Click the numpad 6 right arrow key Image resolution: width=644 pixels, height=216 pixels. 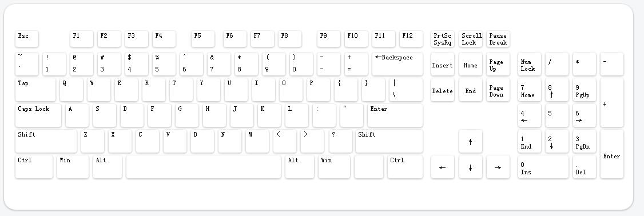(585, 115)
